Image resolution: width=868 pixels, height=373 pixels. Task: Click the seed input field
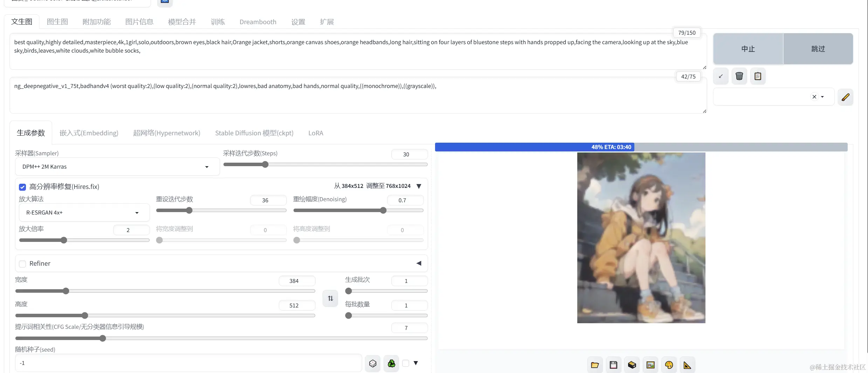(188, 363)
